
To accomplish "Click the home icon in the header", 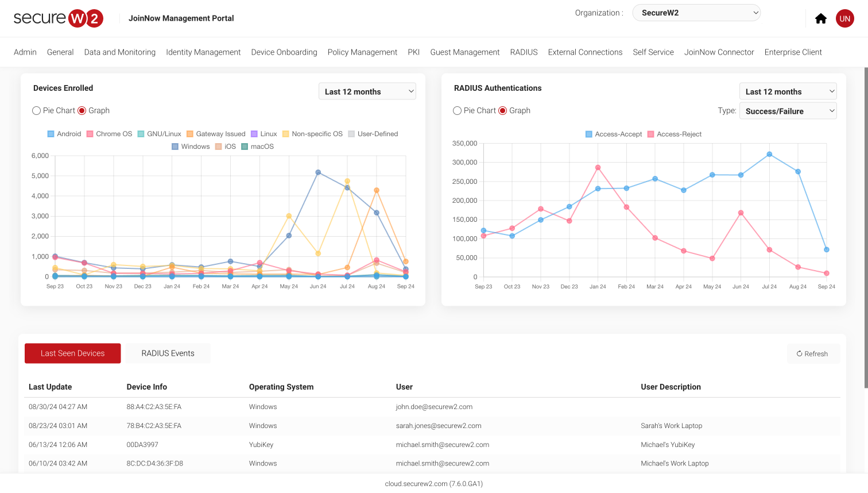I will pyautogui.click(x=821, y=18).
